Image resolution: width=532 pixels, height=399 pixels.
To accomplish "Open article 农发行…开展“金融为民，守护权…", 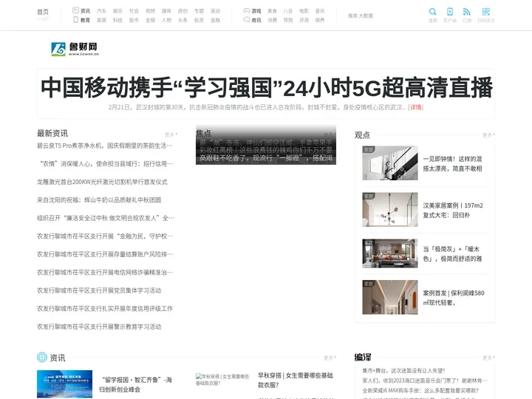I will point(105,236).
